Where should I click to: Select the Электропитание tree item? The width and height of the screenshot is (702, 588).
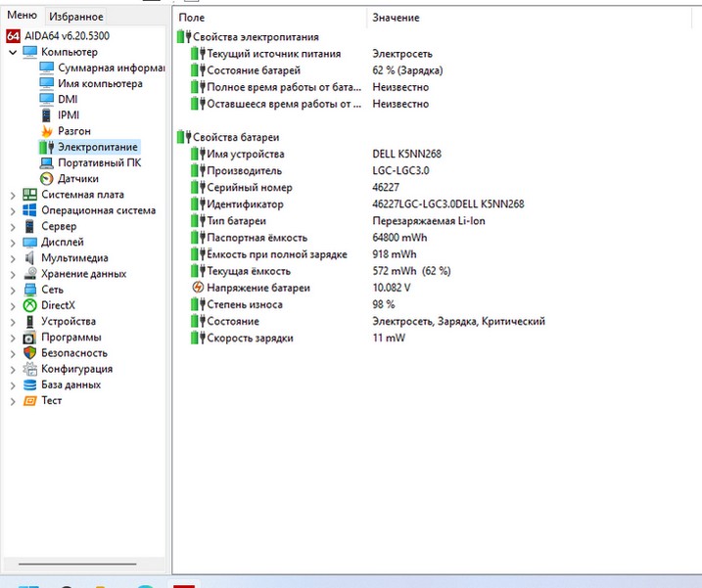97,147
